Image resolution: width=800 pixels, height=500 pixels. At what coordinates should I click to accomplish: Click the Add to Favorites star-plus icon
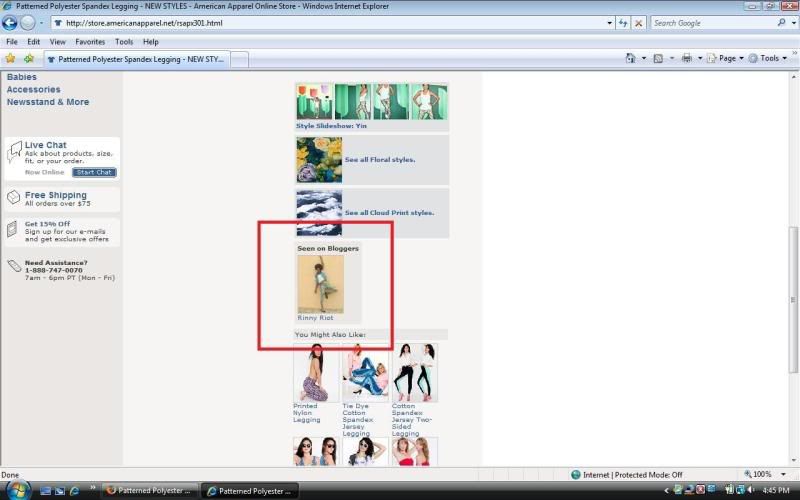29,59
